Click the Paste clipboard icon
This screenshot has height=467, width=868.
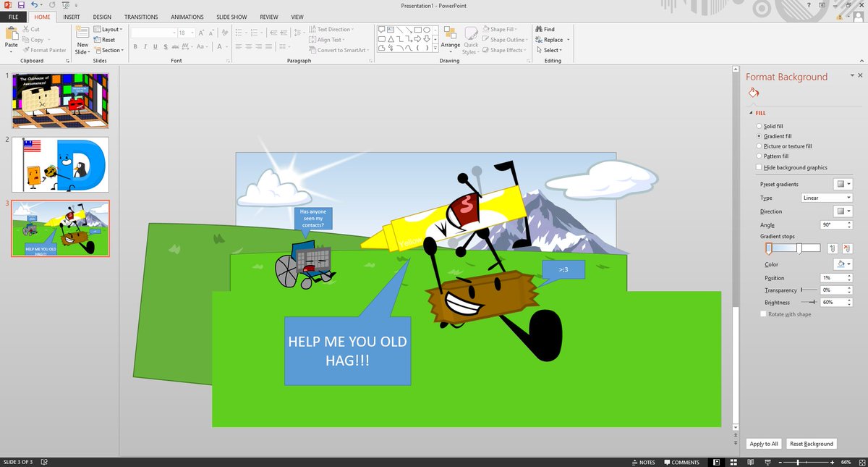(11, 33)
